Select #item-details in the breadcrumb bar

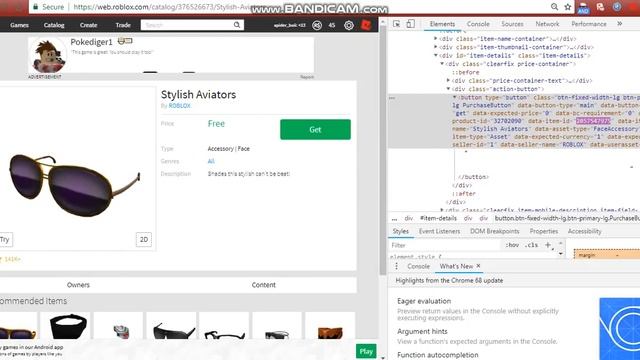click(438, 218)
